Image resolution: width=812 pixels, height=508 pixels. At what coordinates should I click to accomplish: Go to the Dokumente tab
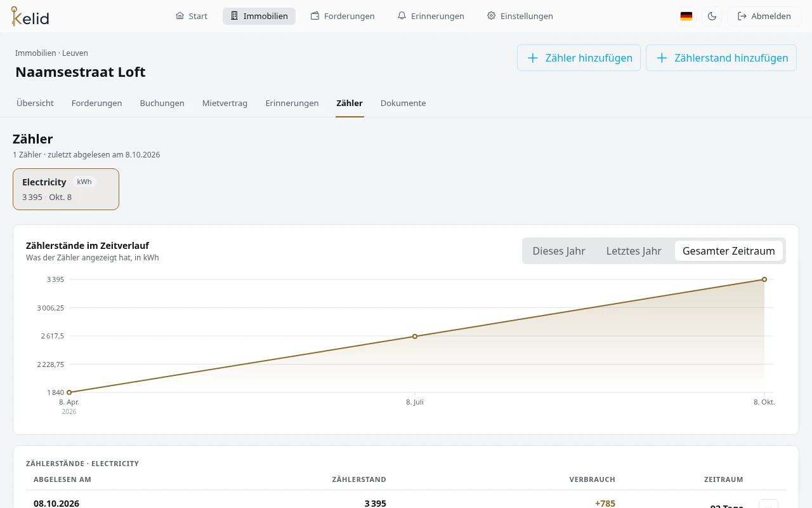[403, 103]
